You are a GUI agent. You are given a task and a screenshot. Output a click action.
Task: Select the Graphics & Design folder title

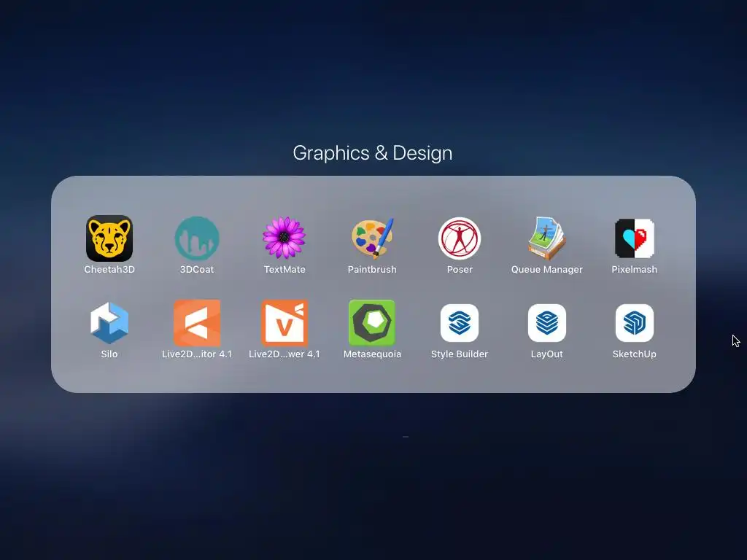[373, 153]
